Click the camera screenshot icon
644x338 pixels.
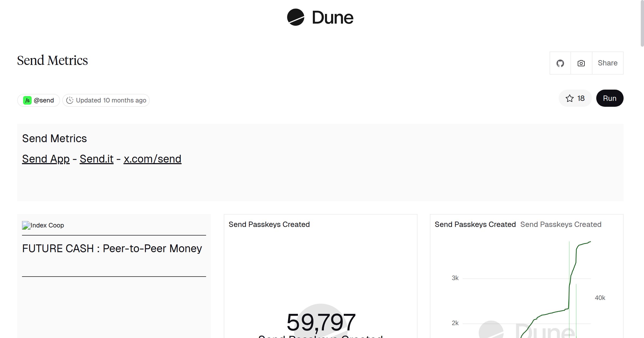tap(581, 63)
